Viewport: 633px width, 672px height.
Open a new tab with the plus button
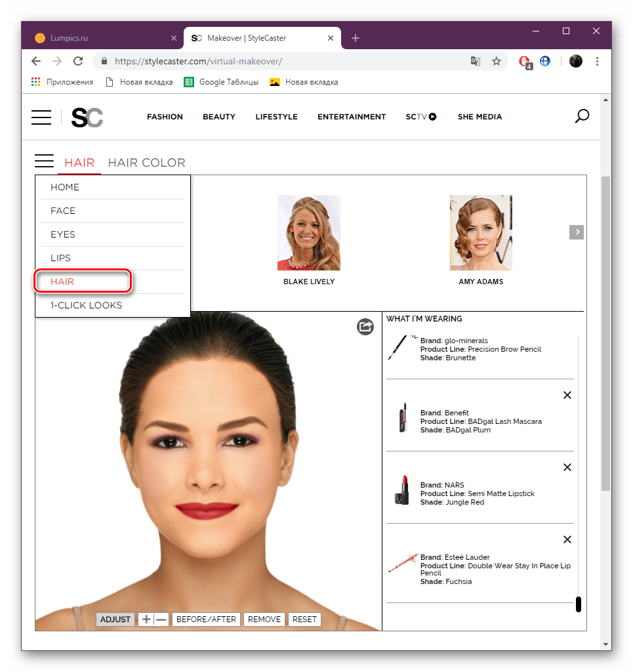pyautogui.click(x=355, y=38)
